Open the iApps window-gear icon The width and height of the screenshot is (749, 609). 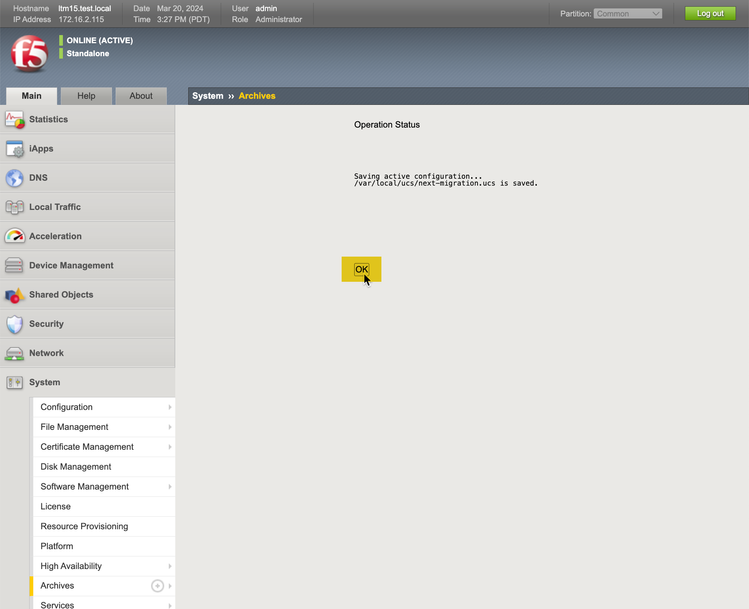[x=15, y=149]
